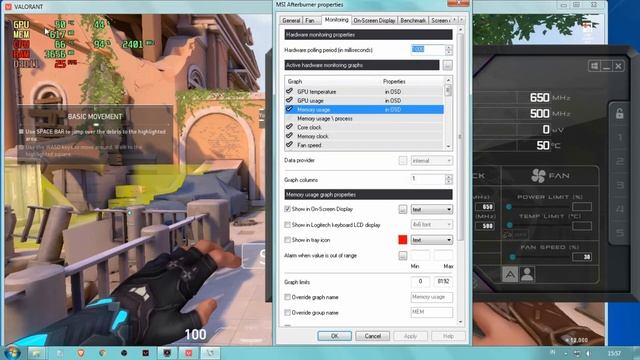Screen dimensions: 640x360
Task: Open the Chrome icon on the taskbar
Action: (x=102, y=353)
